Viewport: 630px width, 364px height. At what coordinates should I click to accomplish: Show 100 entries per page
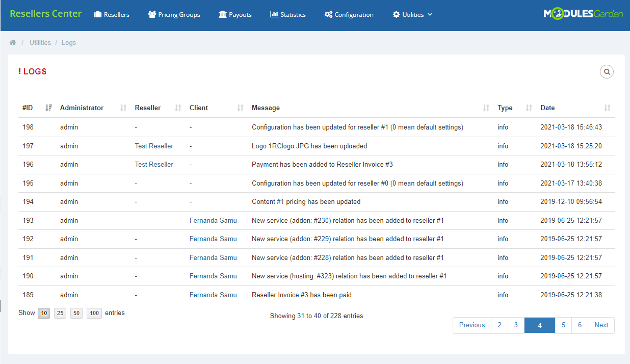pyautogui.click(x=94, y=313)
